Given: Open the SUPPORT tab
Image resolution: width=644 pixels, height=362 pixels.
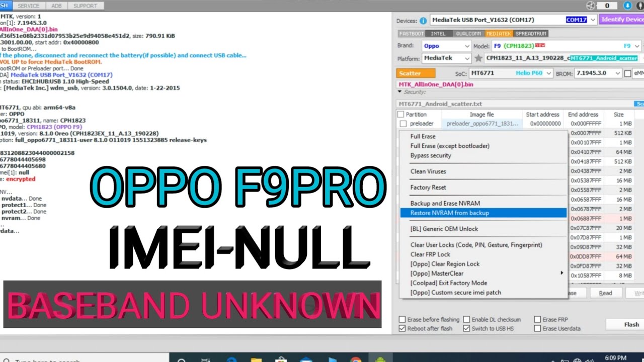Looking at the screenshot, I should coord(85,6).
